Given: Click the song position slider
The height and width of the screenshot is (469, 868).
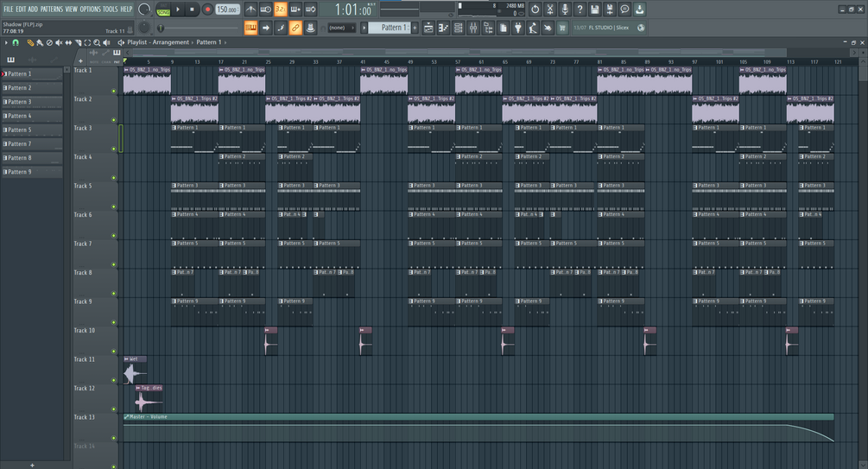Looking at the screenshot, I should [x=200, y=28].
